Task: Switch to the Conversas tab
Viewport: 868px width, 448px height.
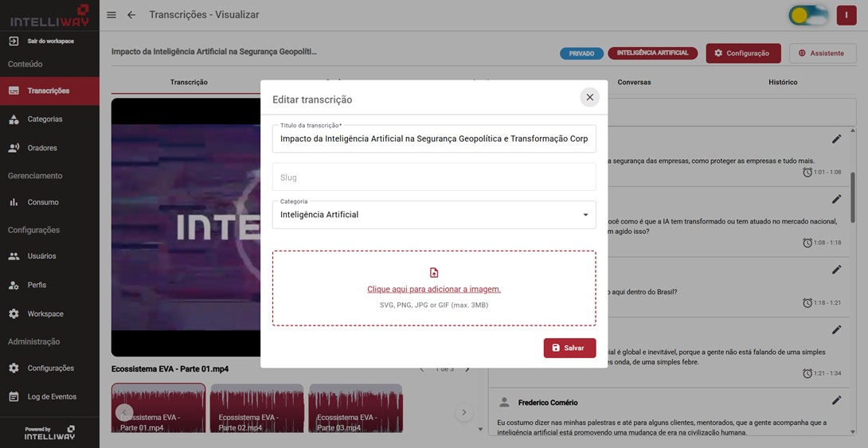Action: pyautogui.click(x=634, y=82)
